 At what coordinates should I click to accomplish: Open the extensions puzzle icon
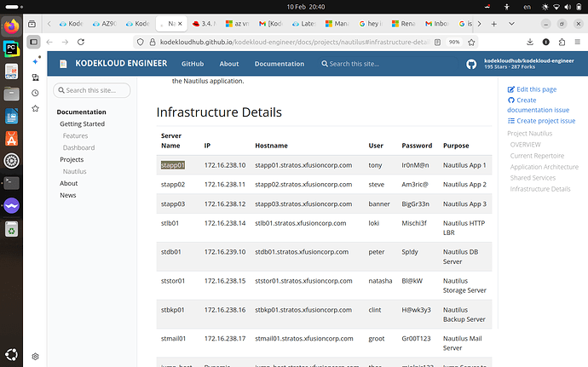tap(562, 42)
